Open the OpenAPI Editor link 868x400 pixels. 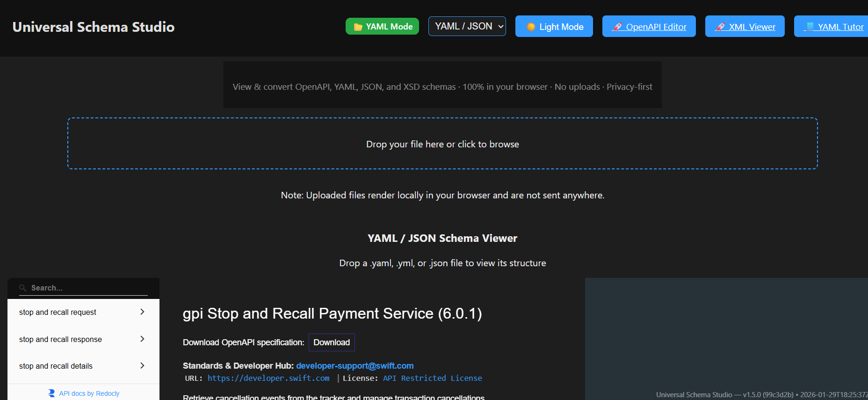point(649,26)
